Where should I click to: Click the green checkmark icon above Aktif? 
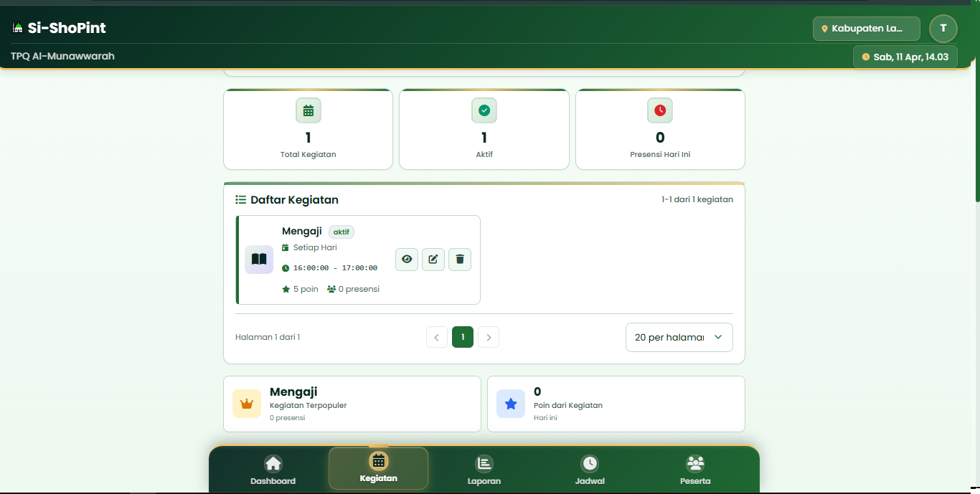click(x=484, y=110)
